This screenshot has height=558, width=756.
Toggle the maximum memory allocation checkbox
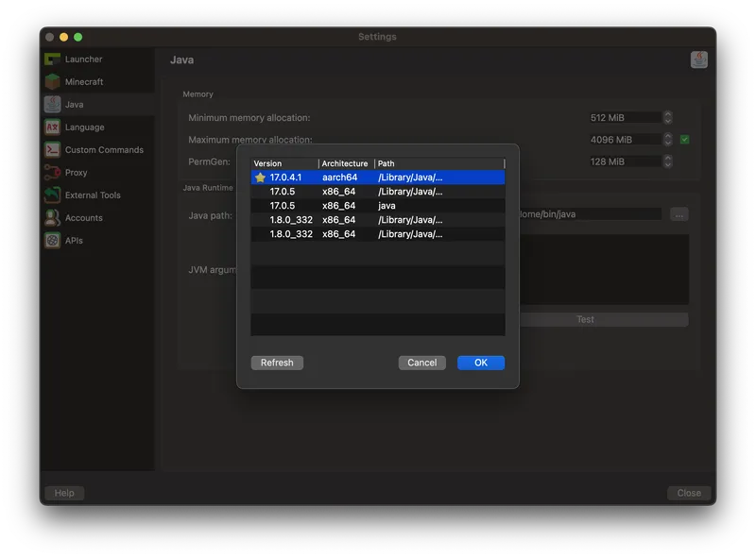tap(685, 140)
